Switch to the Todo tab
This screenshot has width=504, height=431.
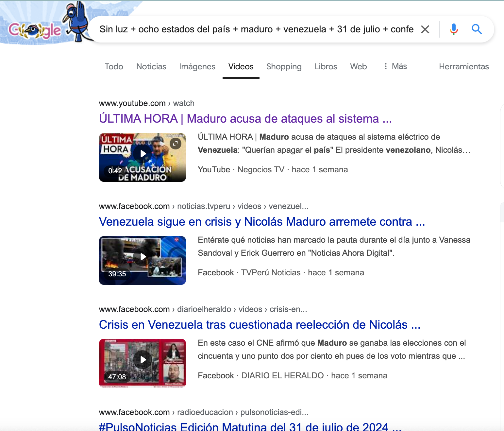[114, 67]
